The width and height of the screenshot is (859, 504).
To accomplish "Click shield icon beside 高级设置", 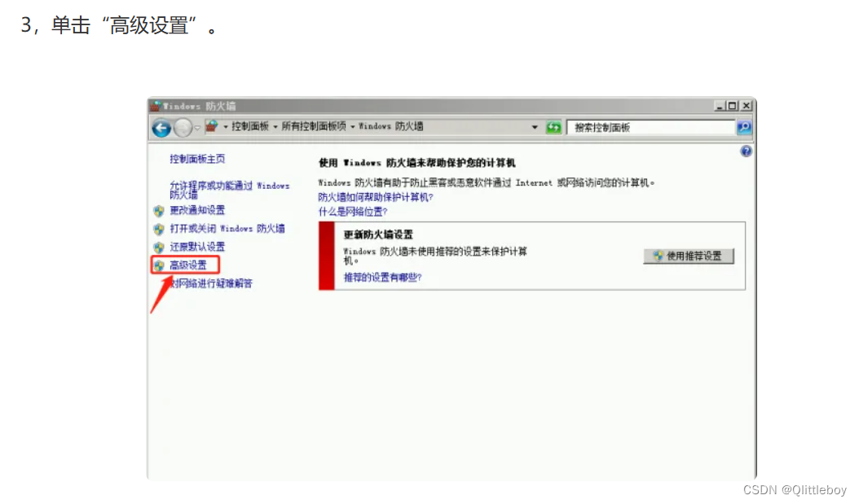I will (159, 265).
